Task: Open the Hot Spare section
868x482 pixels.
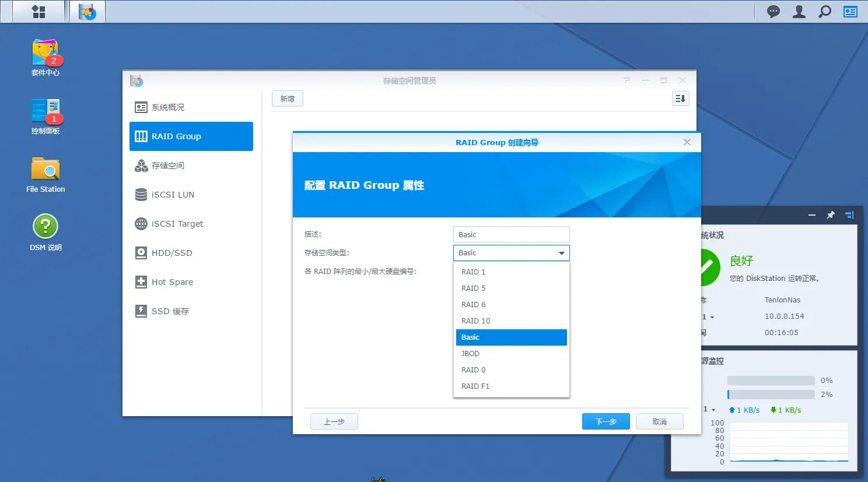Action: (x=172, y=282)
